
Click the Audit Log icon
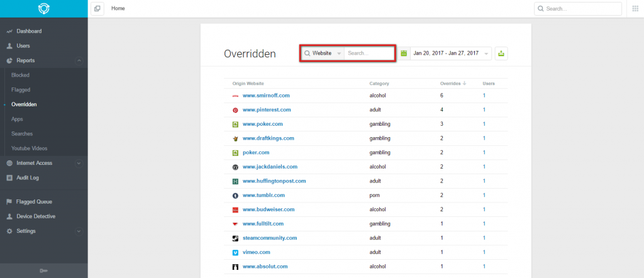click(x=9, y=178)
